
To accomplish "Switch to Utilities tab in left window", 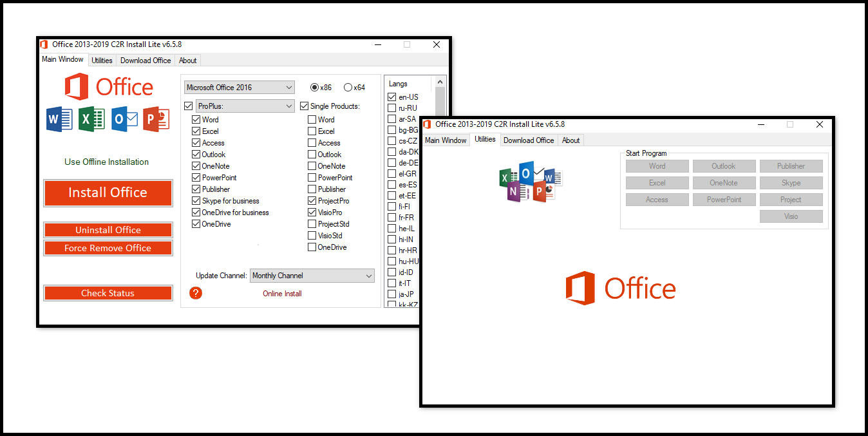I will pyautogui.click(x=102, y=61).
